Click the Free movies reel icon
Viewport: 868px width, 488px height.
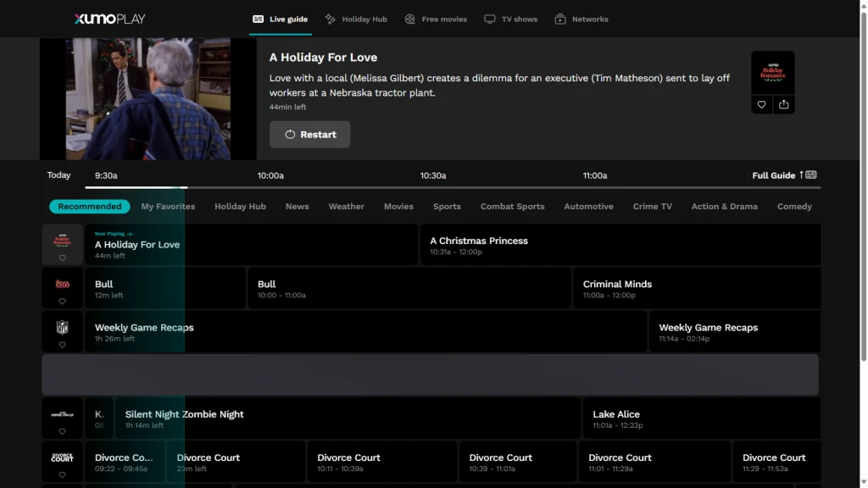409,19
